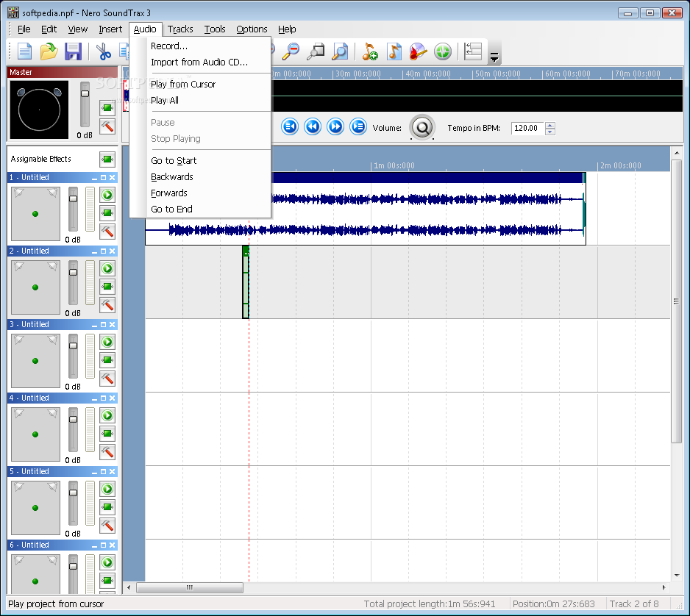
Task: Open the Master effects chain green icon
Action: (107, 108)
